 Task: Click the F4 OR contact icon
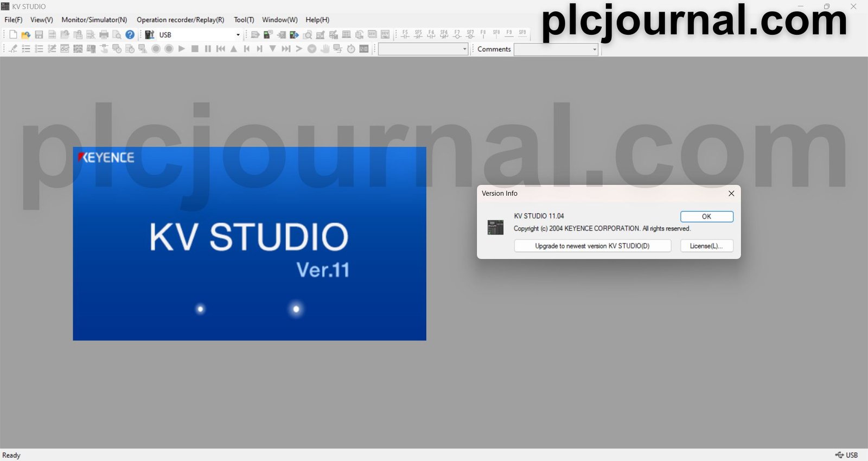pos(431,34)
